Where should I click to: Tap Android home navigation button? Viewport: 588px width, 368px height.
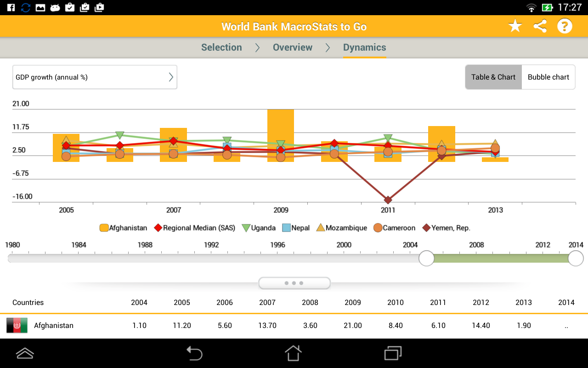point(294,353)
